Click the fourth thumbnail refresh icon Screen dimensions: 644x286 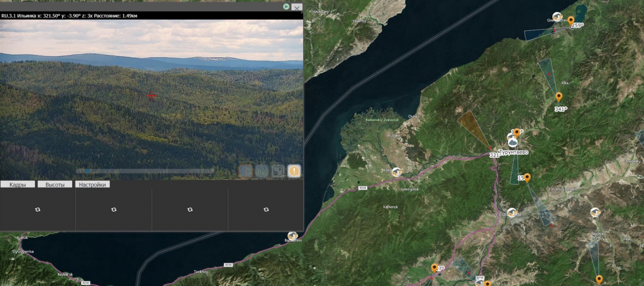click(266, 209)
